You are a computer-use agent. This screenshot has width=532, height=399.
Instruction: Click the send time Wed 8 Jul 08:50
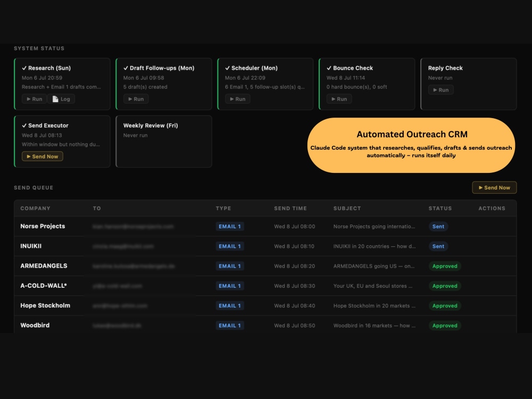click(x=295, y=326)
